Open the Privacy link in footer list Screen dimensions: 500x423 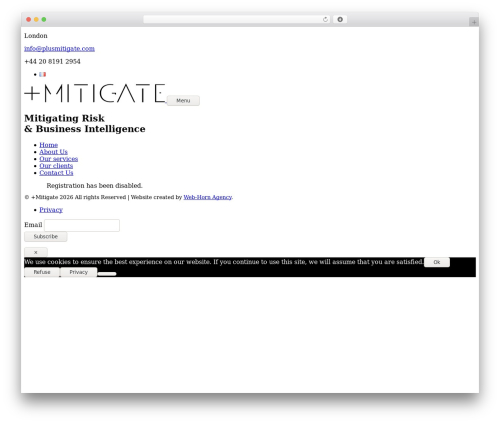51,210
